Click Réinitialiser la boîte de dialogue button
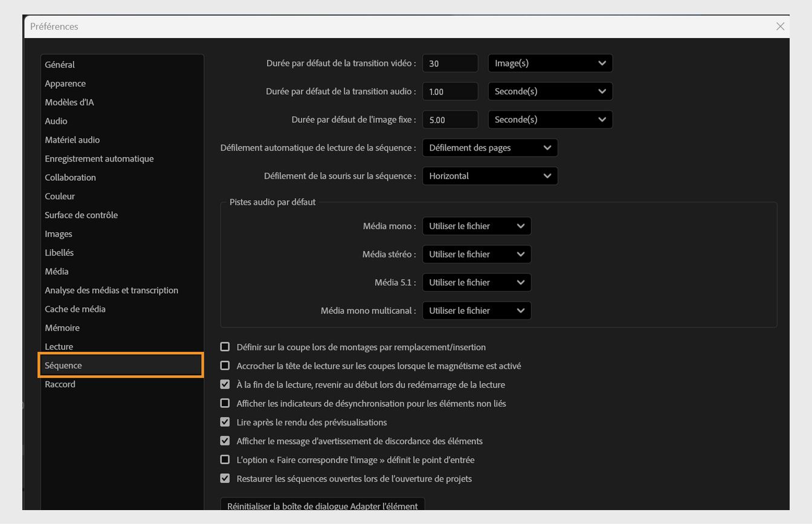The height and width of the screenshot is (524, 812). (x=323, y=505)
